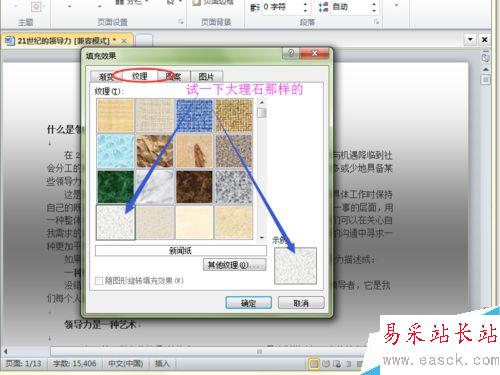Select the White marble texture
This screenshot has width=500, height=375.
click(155, 187)
